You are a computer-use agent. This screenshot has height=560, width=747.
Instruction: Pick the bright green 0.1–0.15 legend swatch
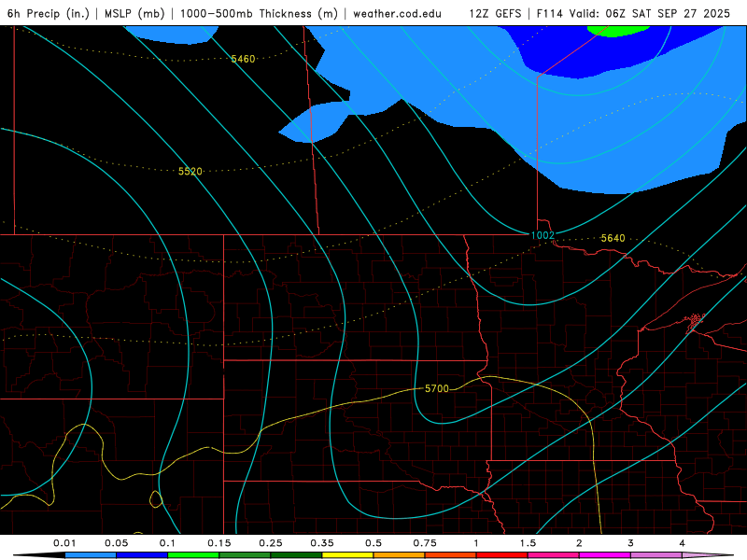click(193, 555)
